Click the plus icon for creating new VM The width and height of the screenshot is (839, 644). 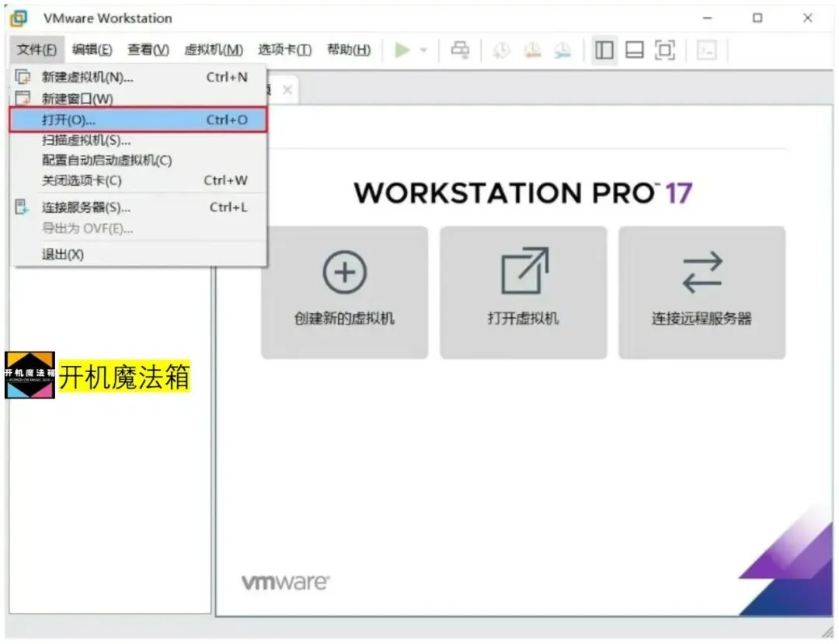pos(345,272)
